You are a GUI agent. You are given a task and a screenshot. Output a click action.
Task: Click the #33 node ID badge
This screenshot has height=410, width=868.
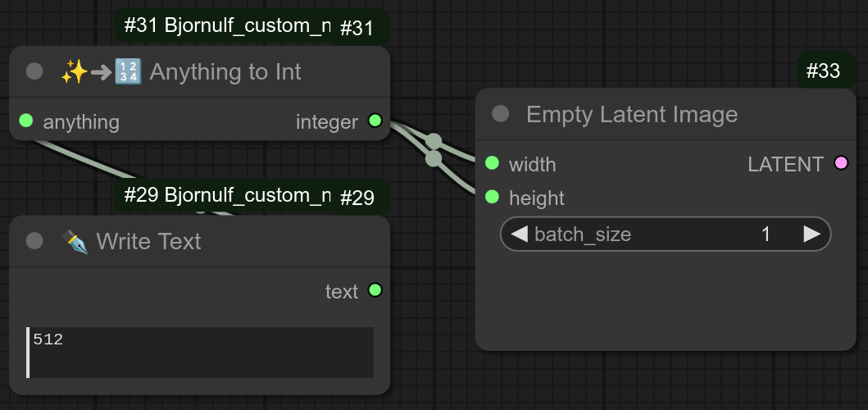(x=824, y=71)
